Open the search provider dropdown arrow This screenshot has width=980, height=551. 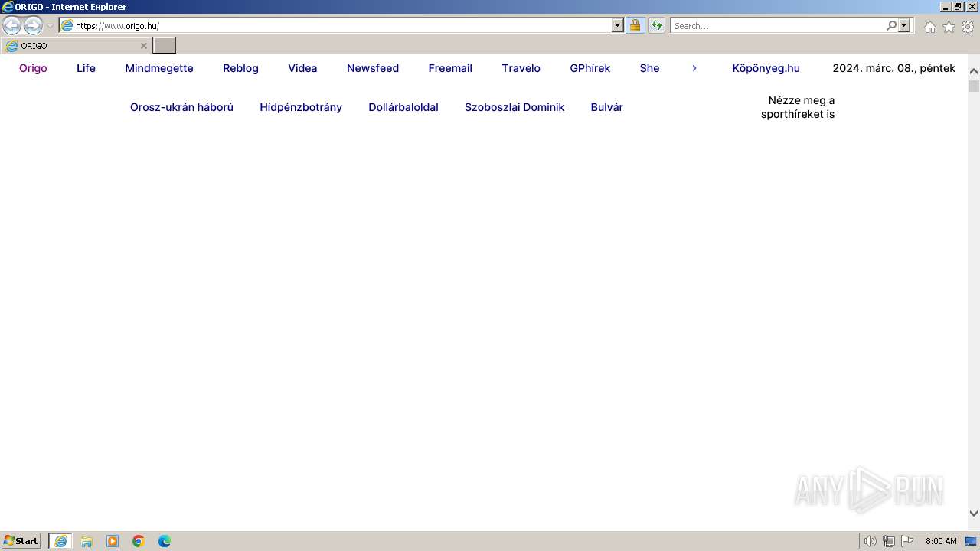point(904,25)
